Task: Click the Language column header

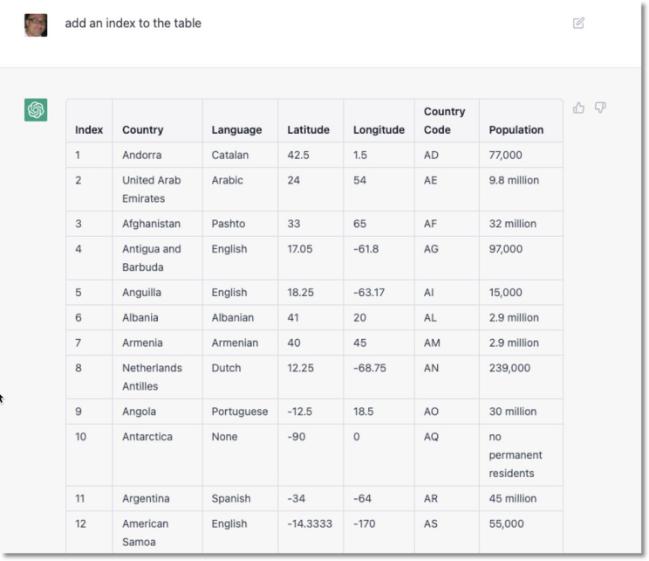Action: (x=236, y=130)
